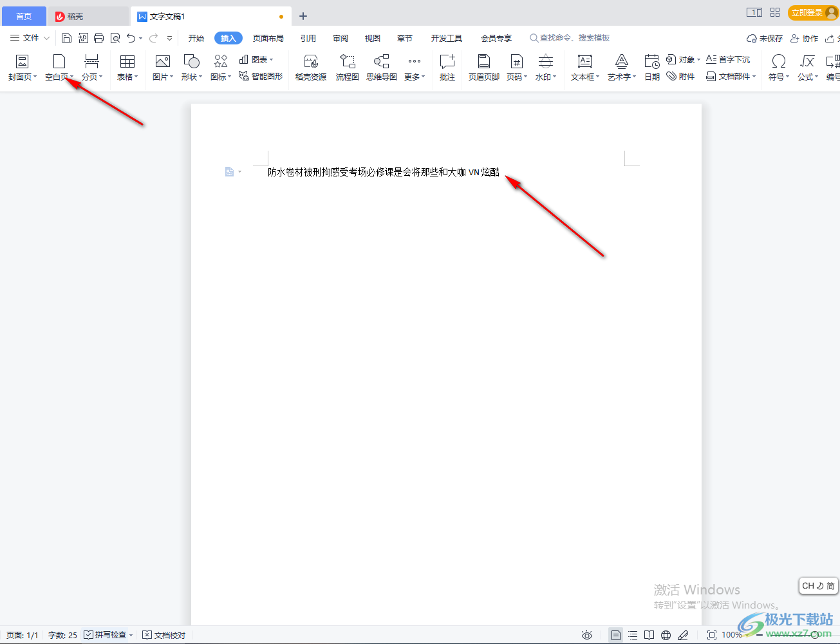The width and height of the screenshot is (840, 644).
Task: Click the 未保存 (Unsaved) cloud status
Action: pyautogui.click(x=765, y=38)
